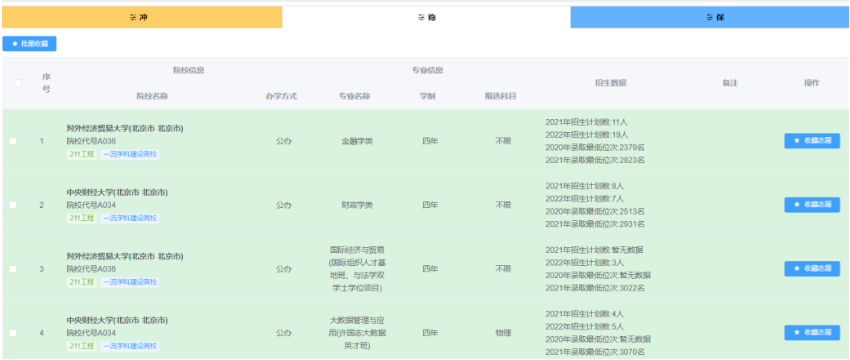The image size is (850, 360).
Task: Click the 物理 subject cell in row 4
Action: click(503, 333)
